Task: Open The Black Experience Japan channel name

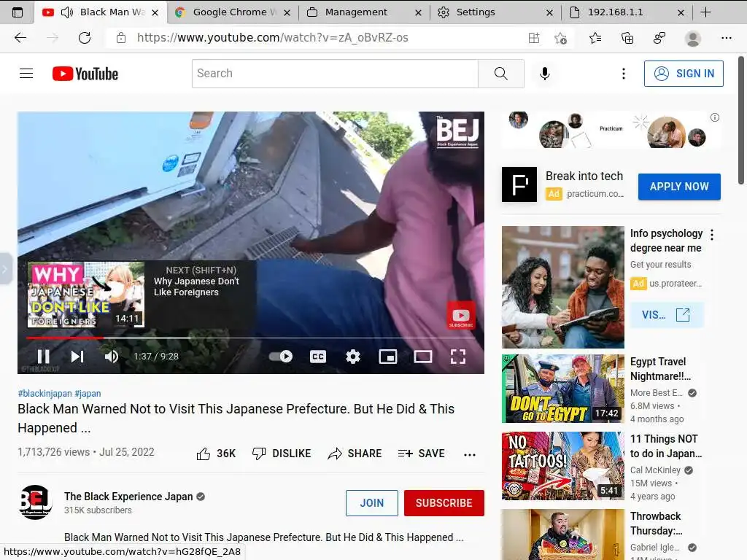Action: tap(128, 496)
